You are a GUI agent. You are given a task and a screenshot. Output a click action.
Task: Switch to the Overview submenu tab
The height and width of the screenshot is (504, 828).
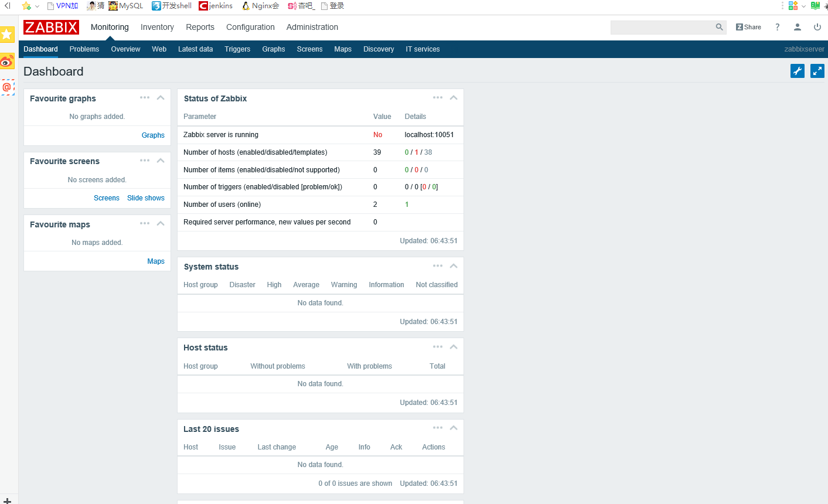[125, 49]
